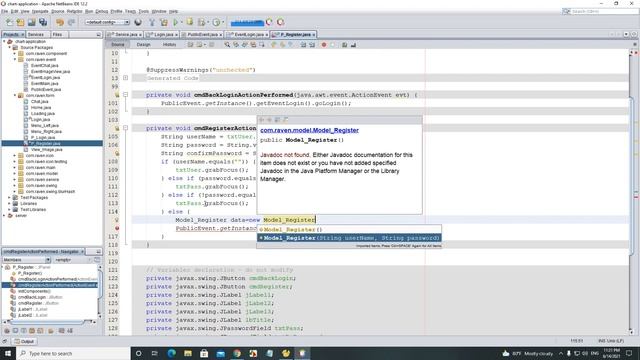Image resolution: width=640 pixels, height=360 pixels.
Task: Click the Clean and Build icon
Action: pyautogui.click(x=164, y=22)
